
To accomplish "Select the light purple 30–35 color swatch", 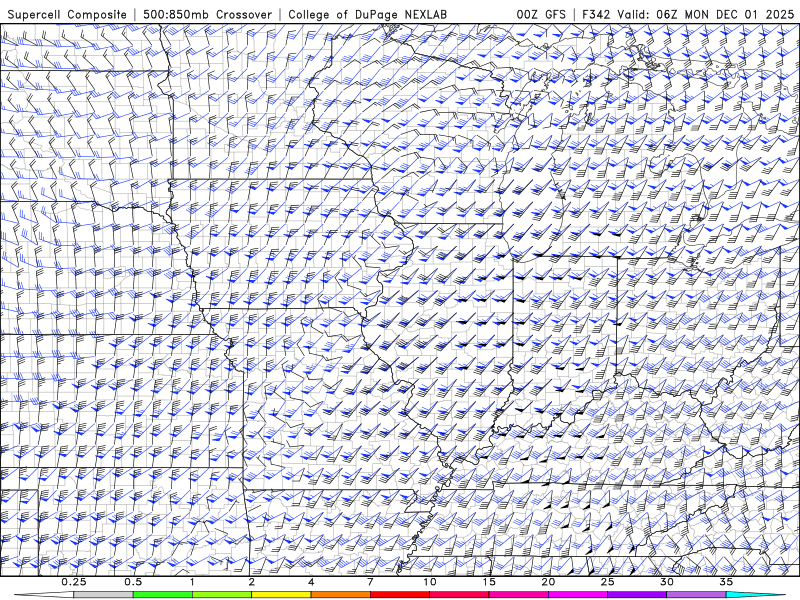I will pos(696,595).
